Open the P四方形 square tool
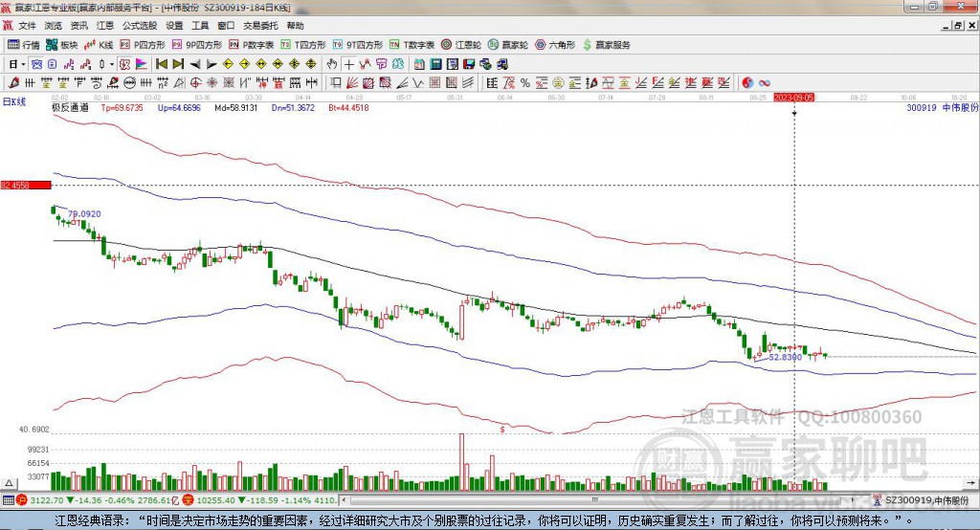 (142, 45)
